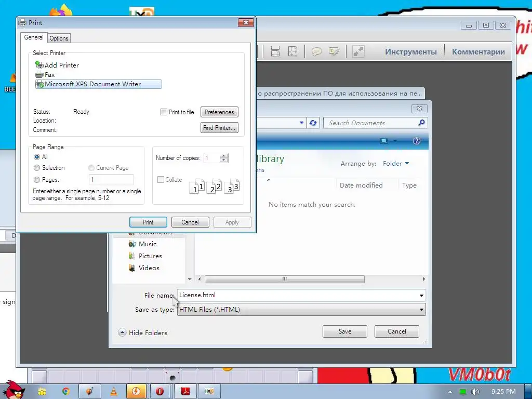Image resolution: width=532 pixels, height=399 pixels.
Task: Click the volume speaker tray icon
Action: (x=475, y=392)
